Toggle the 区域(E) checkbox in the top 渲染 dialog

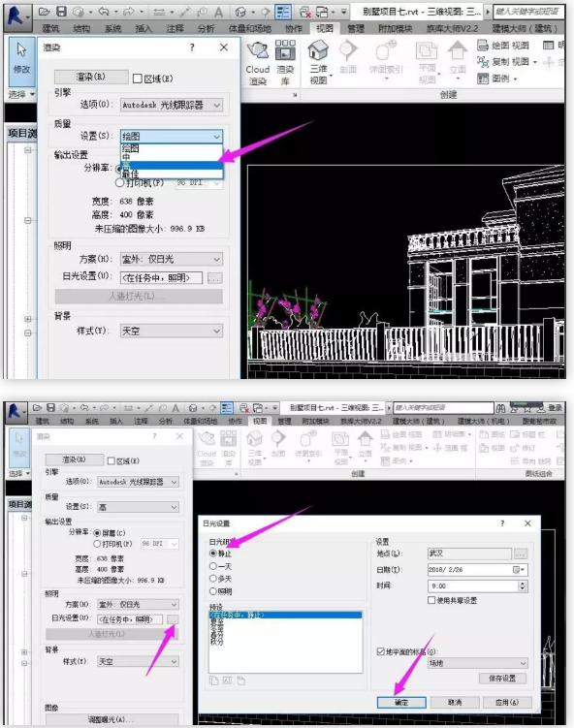tap(138, 79)
